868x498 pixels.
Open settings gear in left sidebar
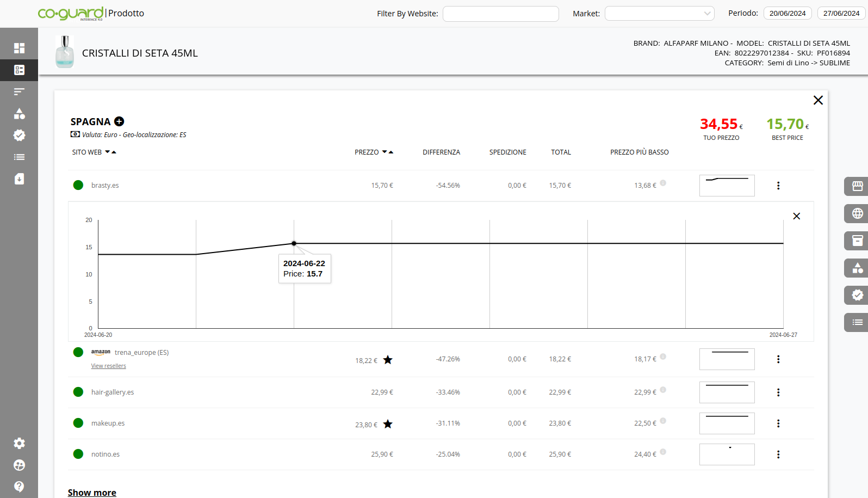[19, 444]
